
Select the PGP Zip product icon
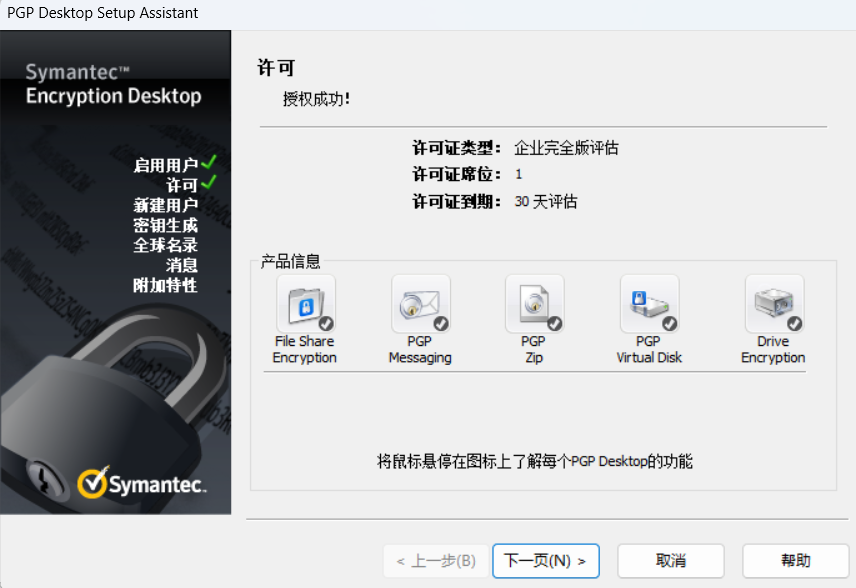click(x=534, y=304)
